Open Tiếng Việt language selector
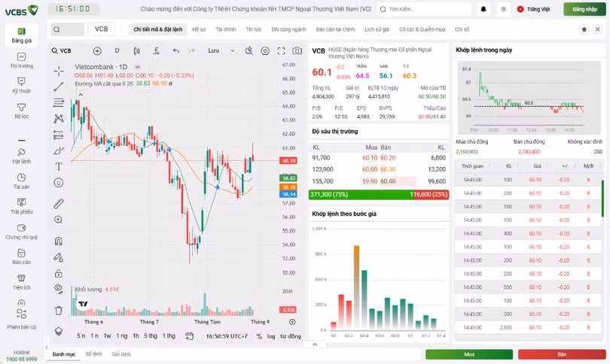 533,9
